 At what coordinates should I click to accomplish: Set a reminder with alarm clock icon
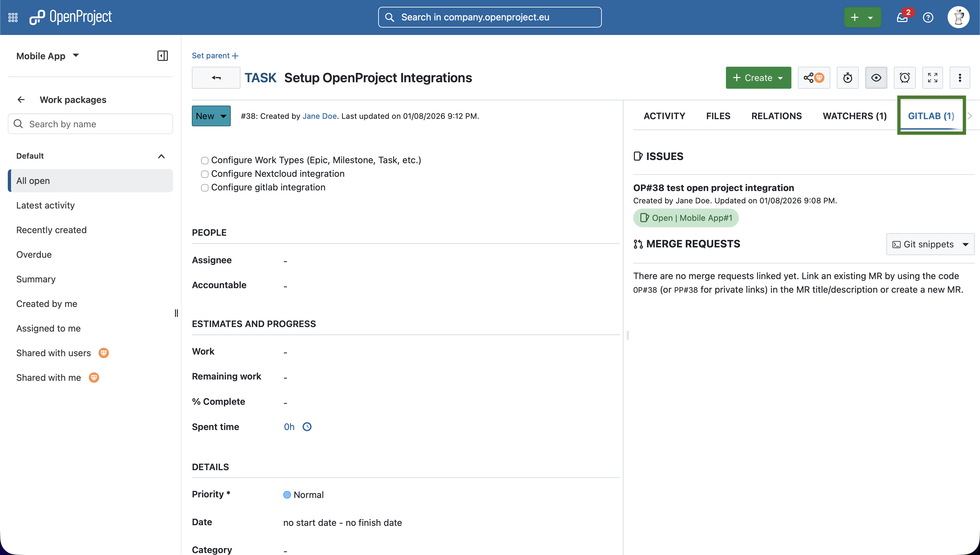coord(904,78)
